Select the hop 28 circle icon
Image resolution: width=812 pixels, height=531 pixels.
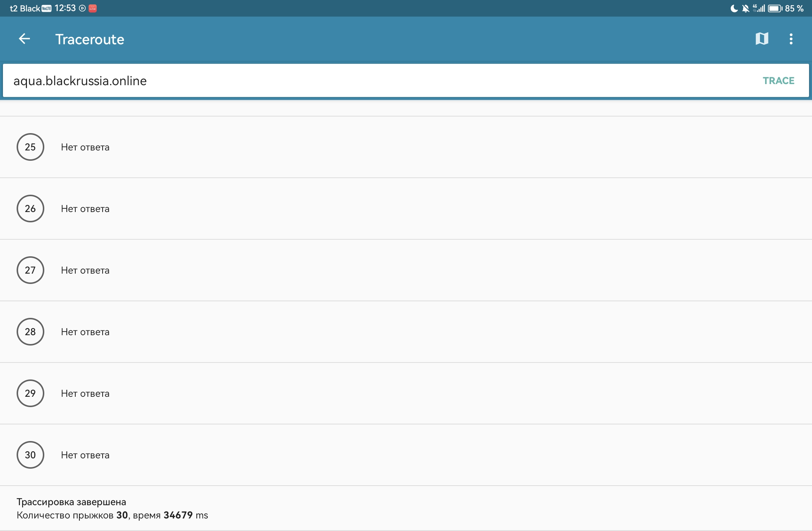pos(30,332)
